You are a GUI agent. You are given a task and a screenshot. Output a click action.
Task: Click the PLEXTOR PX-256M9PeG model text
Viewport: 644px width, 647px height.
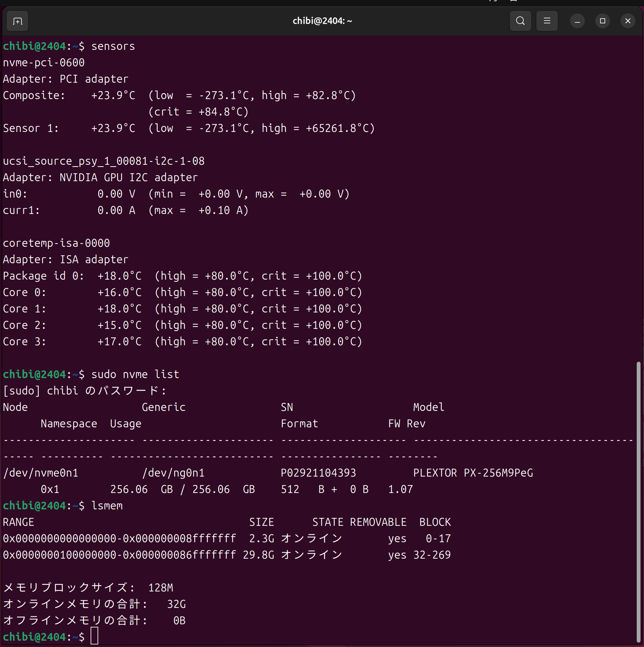(473, 473)
